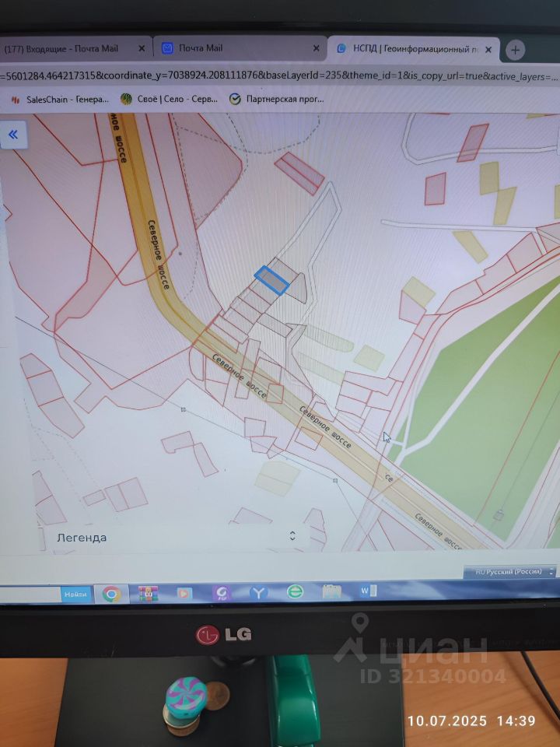
Task: Open SalesChain bookmark
Action: pyautogui.click(x=61, y=100)
